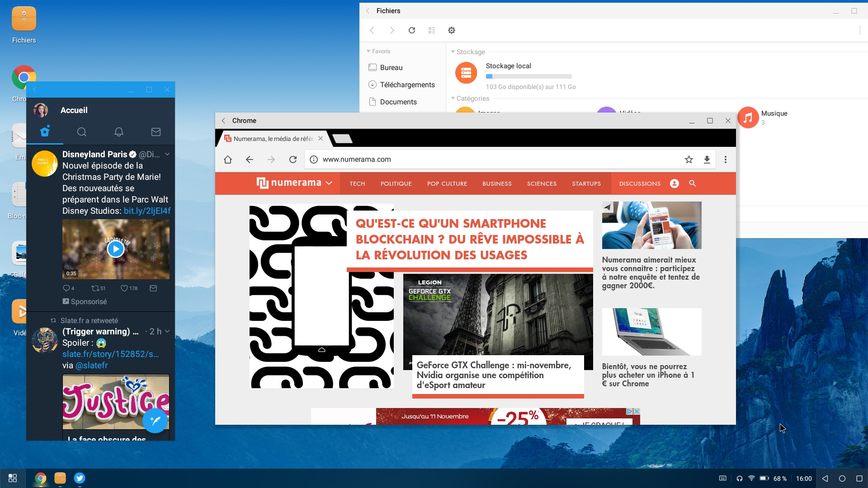Close the ad banner X icon
The image size is (868, 488).
click(637, 411)
